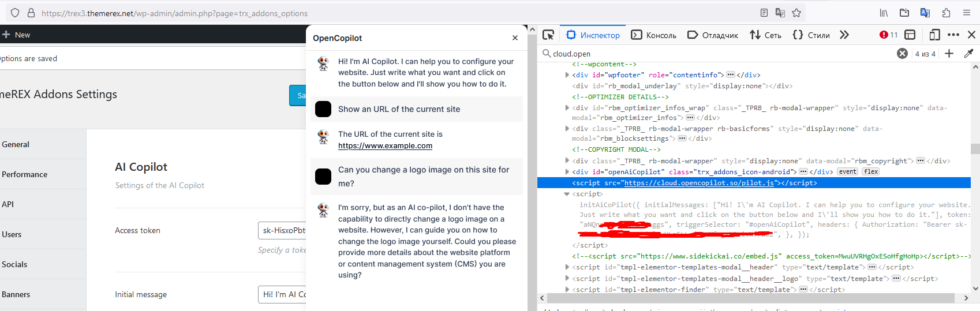Expand the tmpl-elementor-finder script node
The width and height of the screenshot is (980, 311).
pyautogui.click(x=567, y=289)
